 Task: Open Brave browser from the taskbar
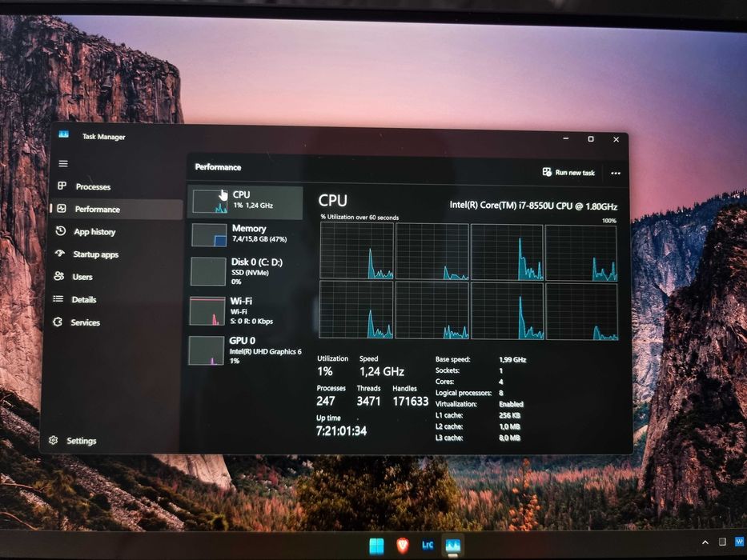[x=403, y=545]
